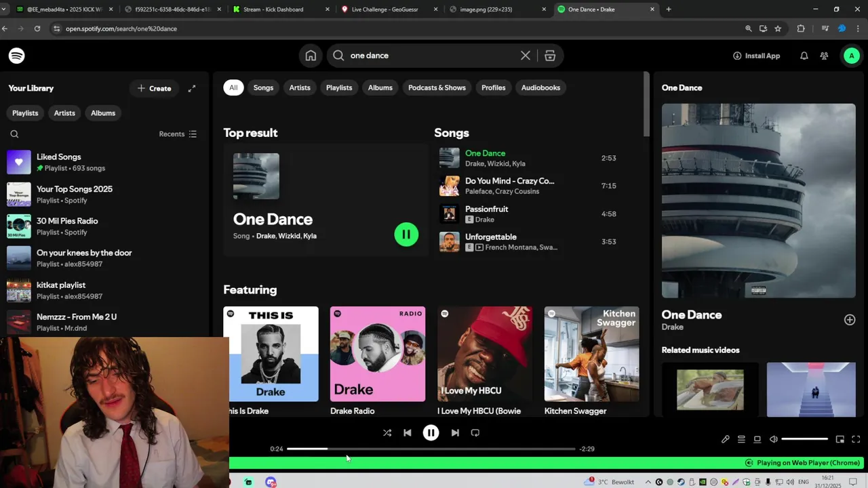This screenshot has height=488, width=868.
Task: Open the Liked Songs playlist
Action: click(x=105, y=162)
